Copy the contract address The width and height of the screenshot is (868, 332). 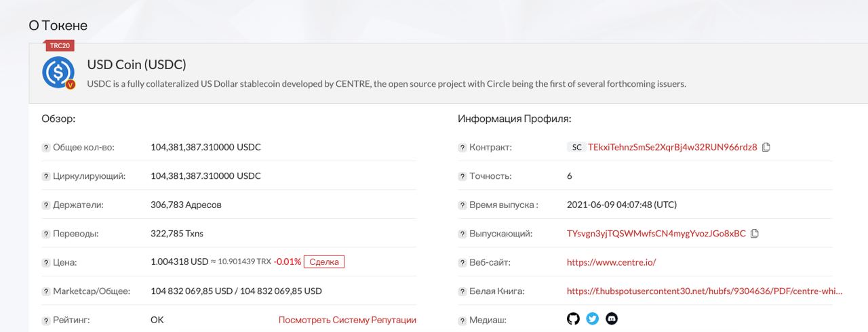click(x=766, y=147)
